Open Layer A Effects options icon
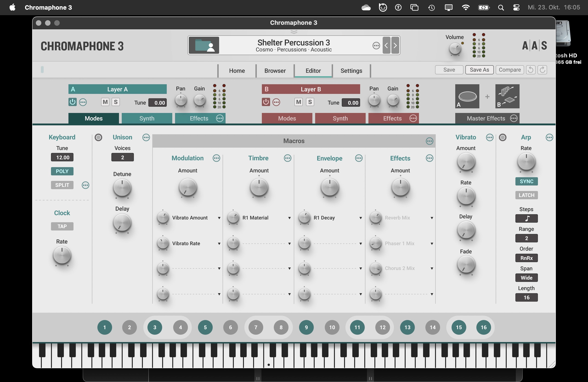 [220, 118]
